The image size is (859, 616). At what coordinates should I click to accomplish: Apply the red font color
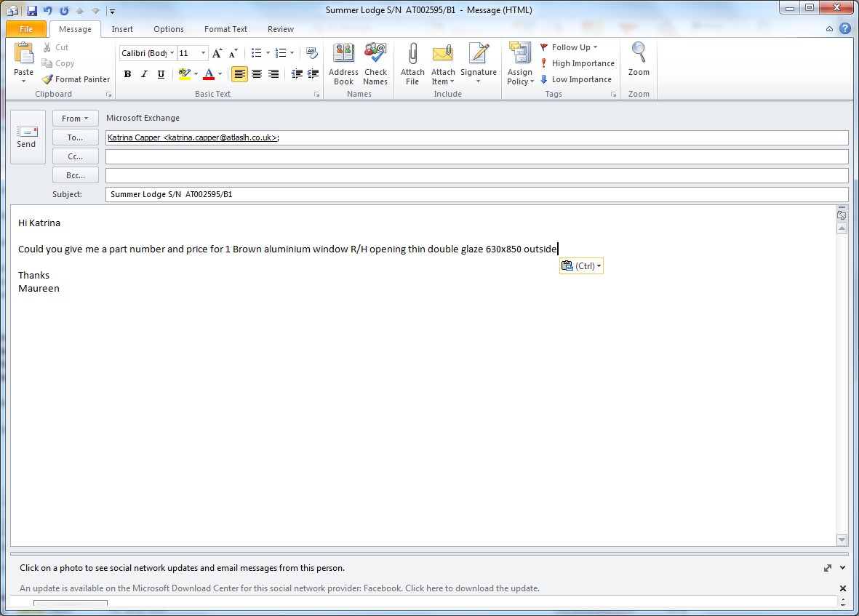pyautogui.click(x=209, y=74)
